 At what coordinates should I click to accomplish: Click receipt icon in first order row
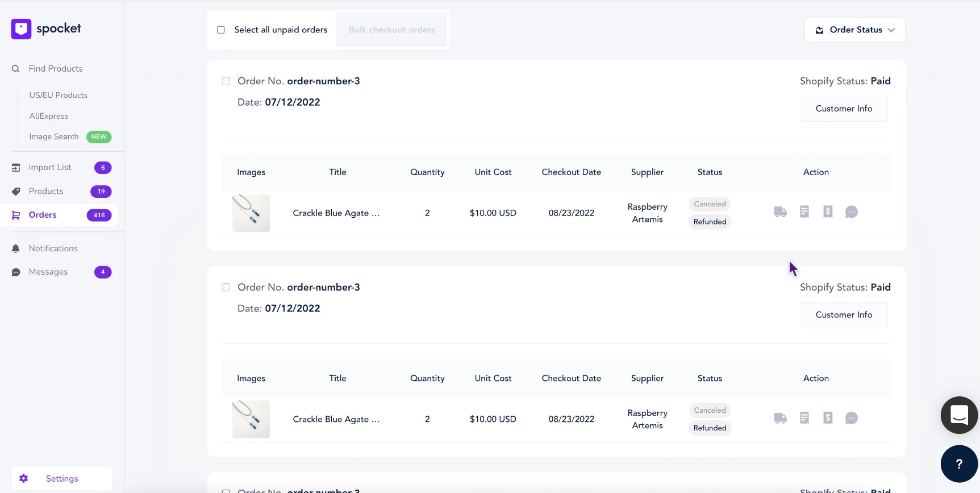[804, 212]
